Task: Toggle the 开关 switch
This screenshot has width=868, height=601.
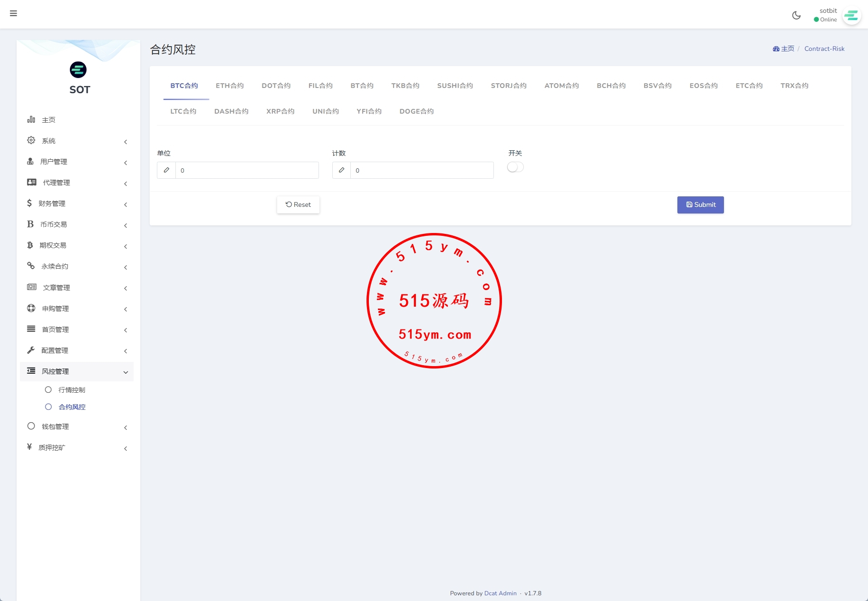Action: point(515,167)
